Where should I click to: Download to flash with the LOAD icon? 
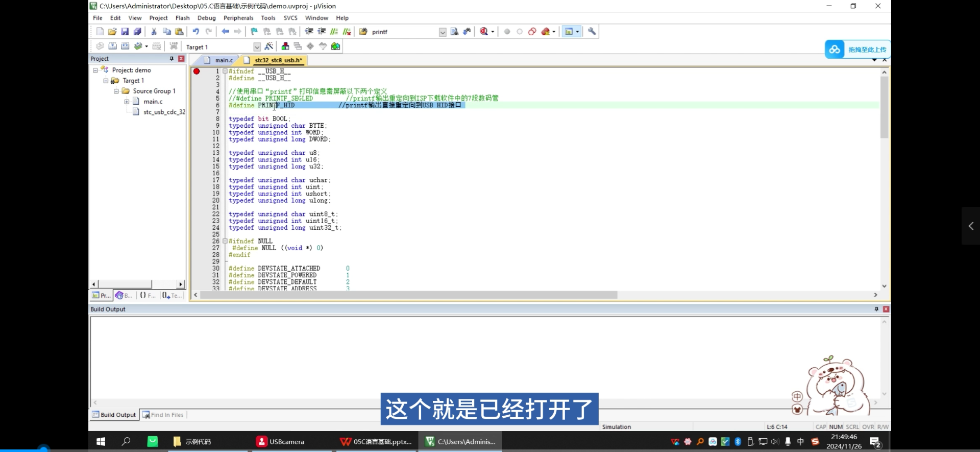coord(174,46)
